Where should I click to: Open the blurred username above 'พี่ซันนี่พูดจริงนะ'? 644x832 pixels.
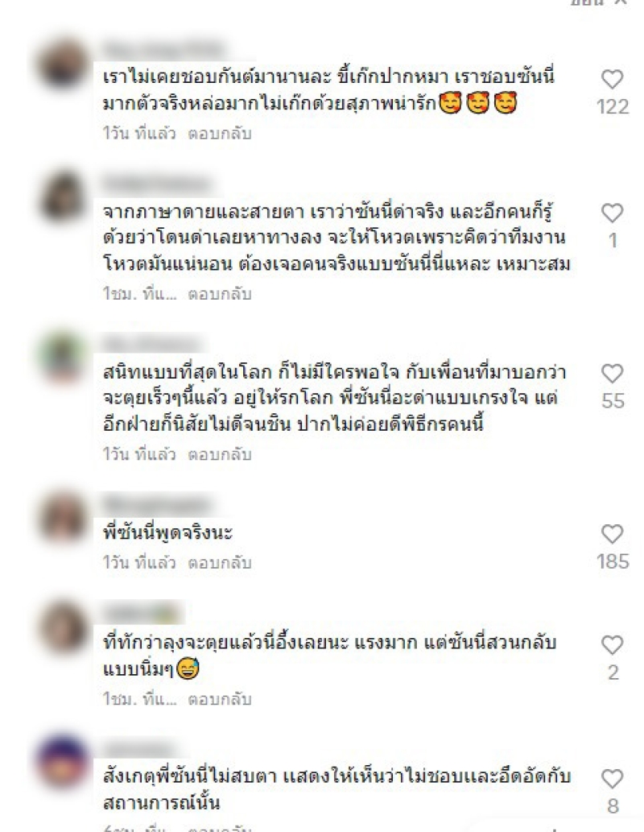pyautogui.click(x=156, y=504)
